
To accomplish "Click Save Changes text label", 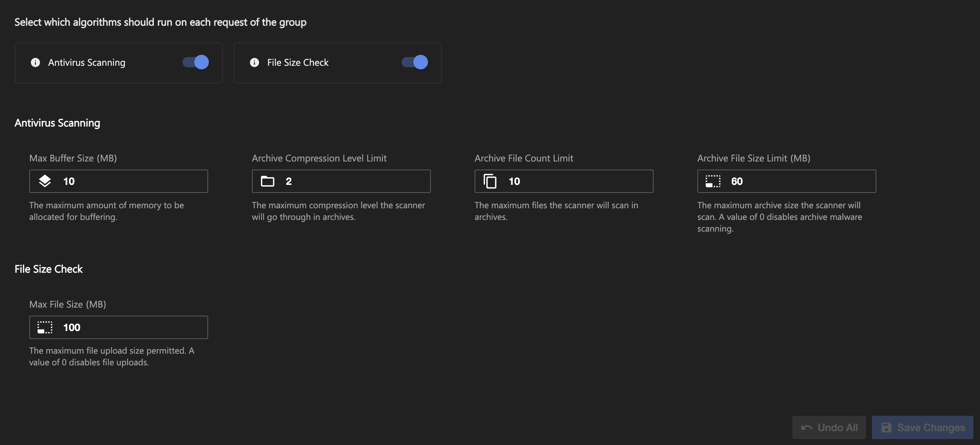I will 931,427.
